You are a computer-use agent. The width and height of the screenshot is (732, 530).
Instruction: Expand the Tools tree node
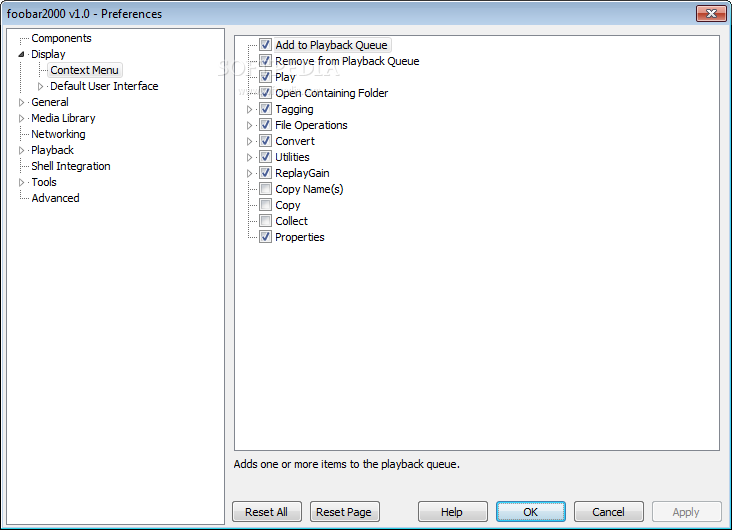pos(21,182)
